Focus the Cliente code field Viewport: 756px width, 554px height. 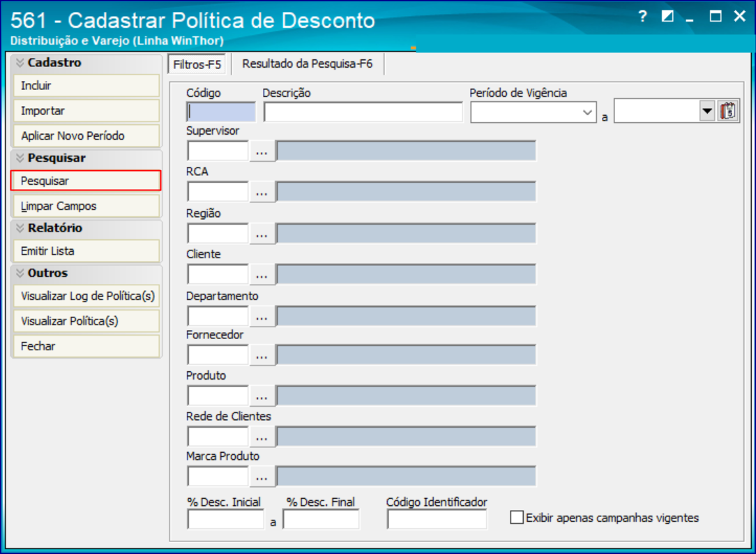click(x=218, y=275)
